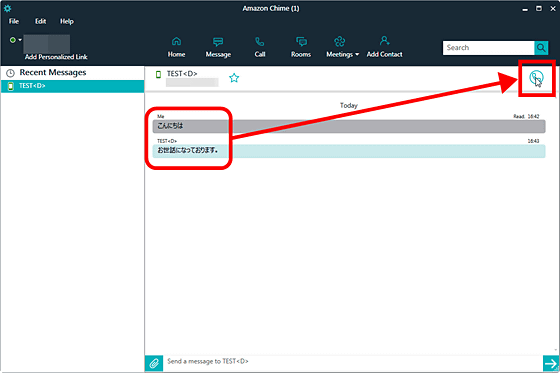Call TEST<D> using the phone icon in header
The height and width of the screenshot is (373, 560).
pos(536,78)
